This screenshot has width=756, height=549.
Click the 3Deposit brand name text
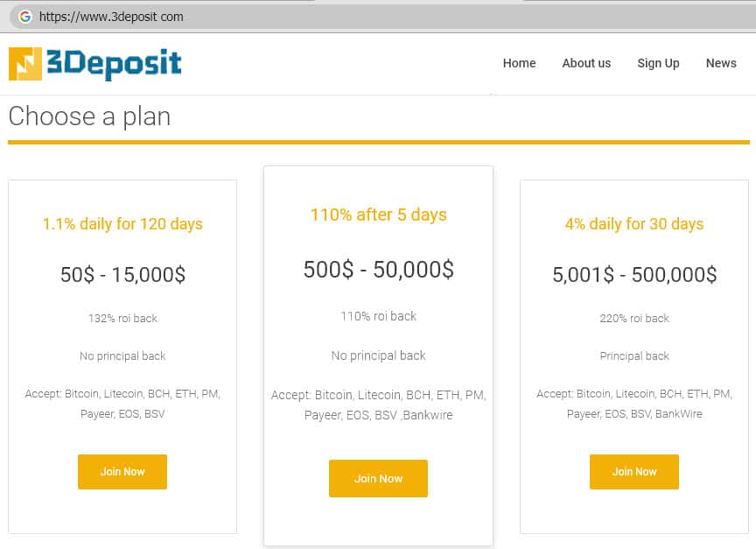(115, 64)
